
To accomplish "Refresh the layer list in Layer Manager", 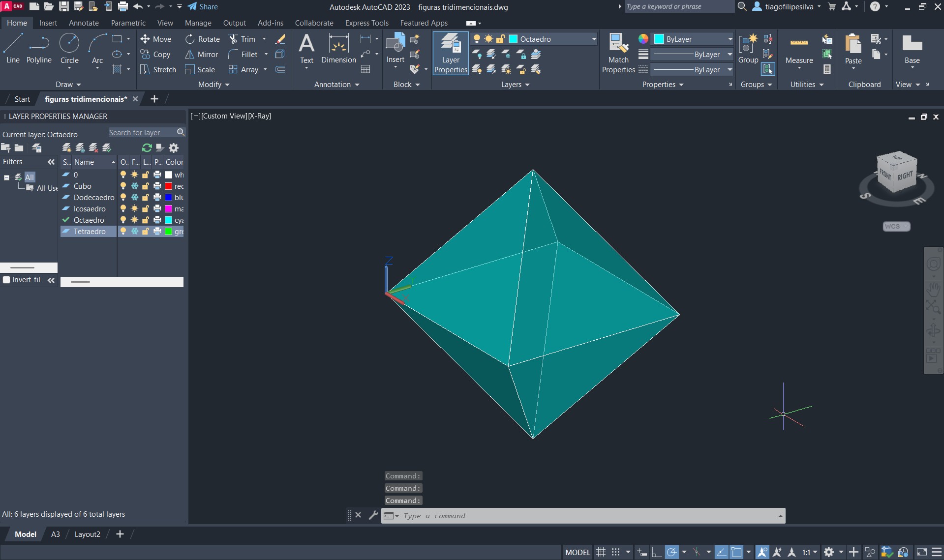I will (147, 148).
